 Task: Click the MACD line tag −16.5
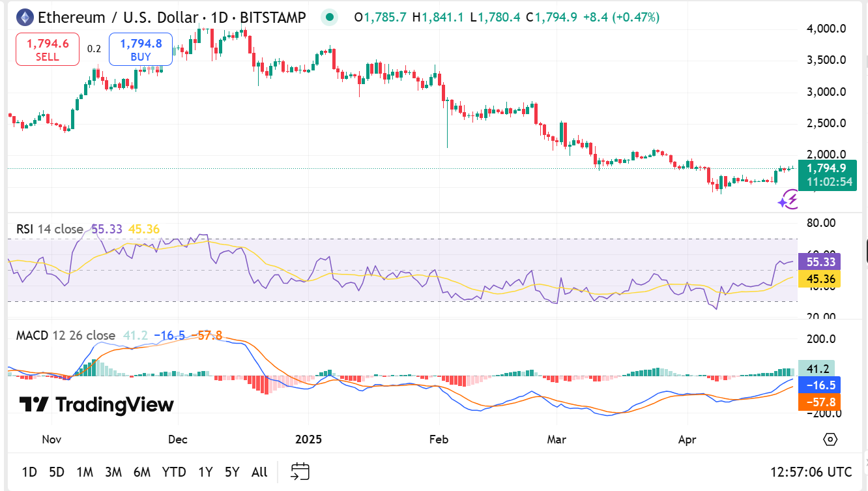pos(820,385)
